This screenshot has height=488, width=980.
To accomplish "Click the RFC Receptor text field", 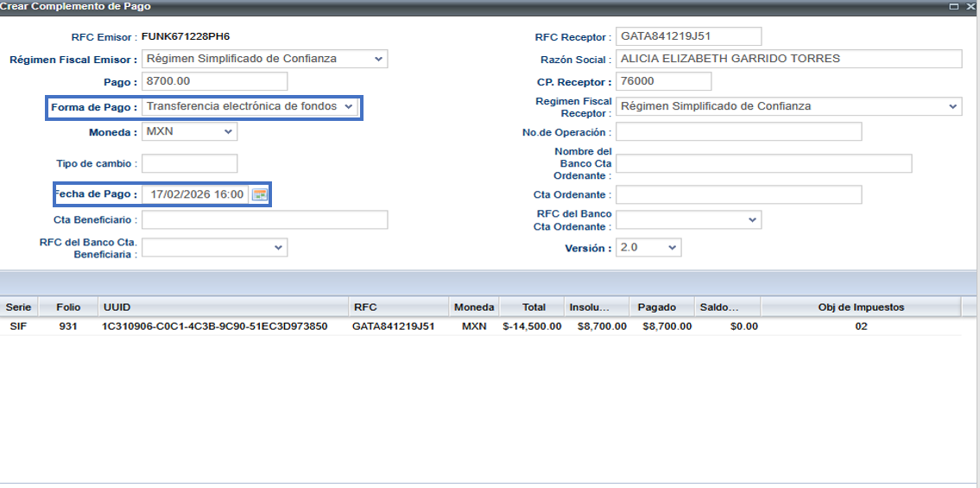I will [x=688, y=36].
